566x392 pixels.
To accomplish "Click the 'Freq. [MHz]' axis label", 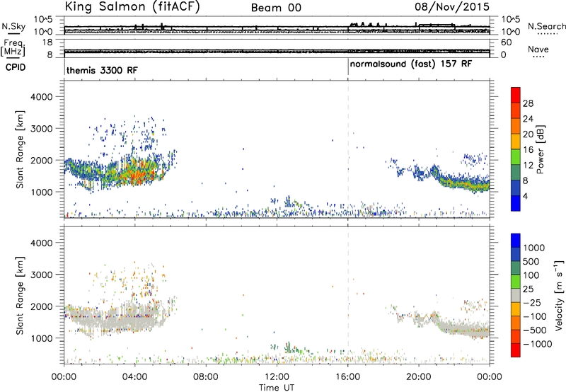I will (13, 48).
